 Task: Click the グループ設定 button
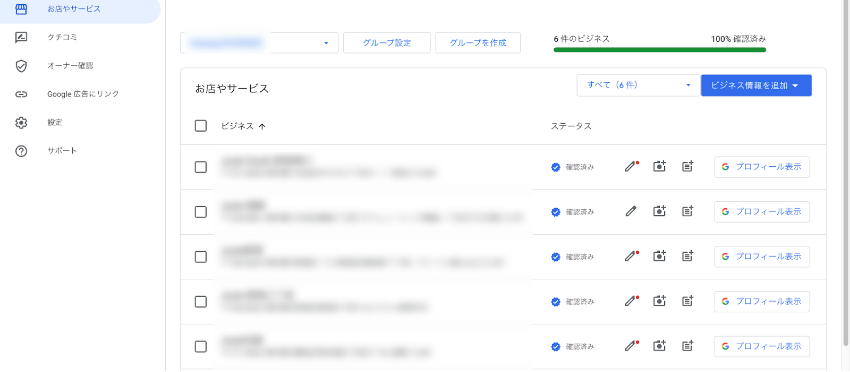tap(387, 43)
